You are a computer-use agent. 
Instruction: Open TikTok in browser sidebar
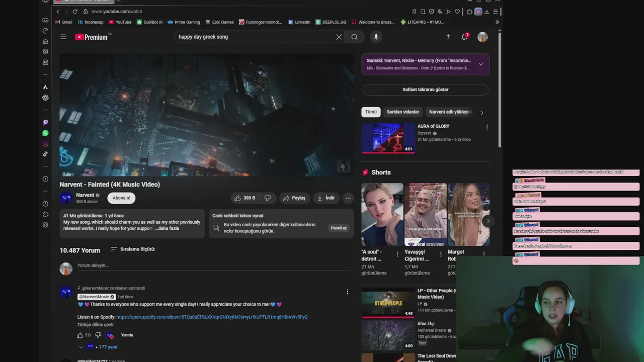45,154
